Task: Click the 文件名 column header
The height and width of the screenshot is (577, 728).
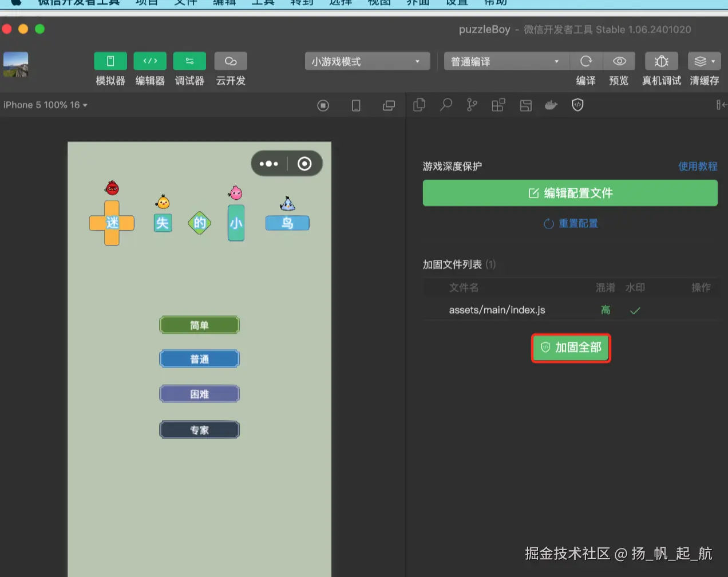Action: 464,287
